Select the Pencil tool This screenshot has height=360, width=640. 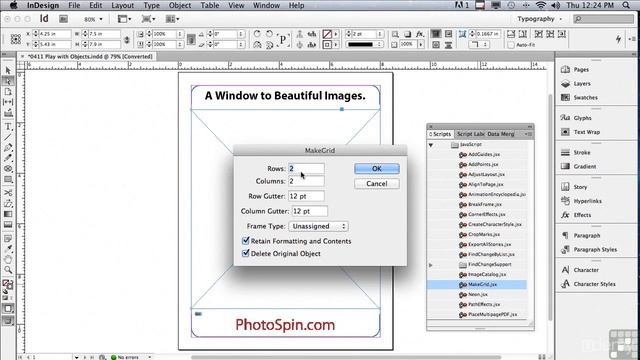pyautogui.click(x=8, y=158)
